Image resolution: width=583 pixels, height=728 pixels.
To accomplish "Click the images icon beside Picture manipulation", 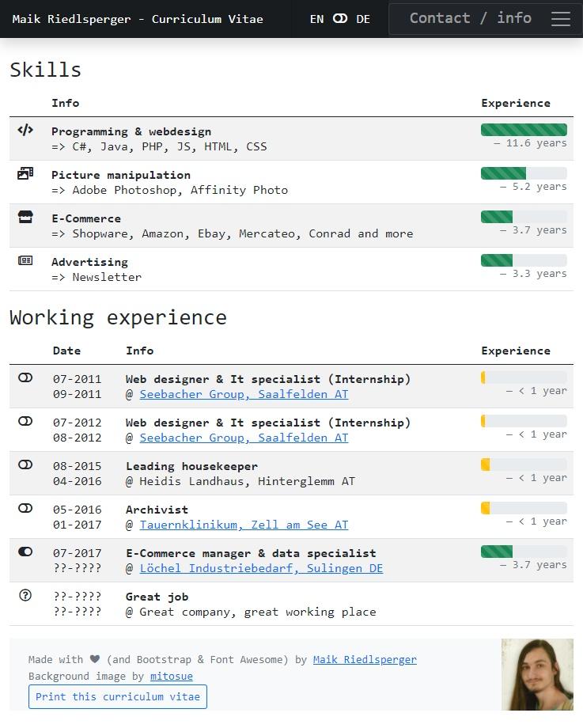I will coord(25,173).
